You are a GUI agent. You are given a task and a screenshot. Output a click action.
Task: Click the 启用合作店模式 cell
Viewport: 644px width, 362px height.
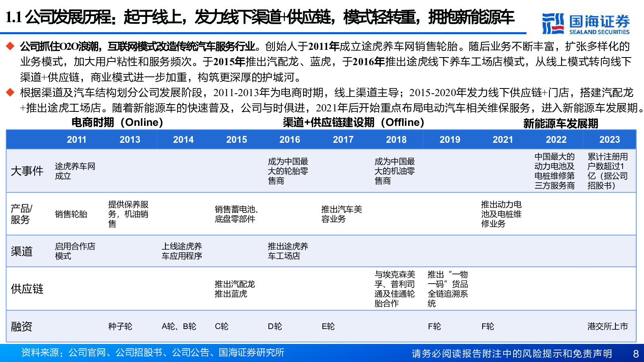click(75, 251)
